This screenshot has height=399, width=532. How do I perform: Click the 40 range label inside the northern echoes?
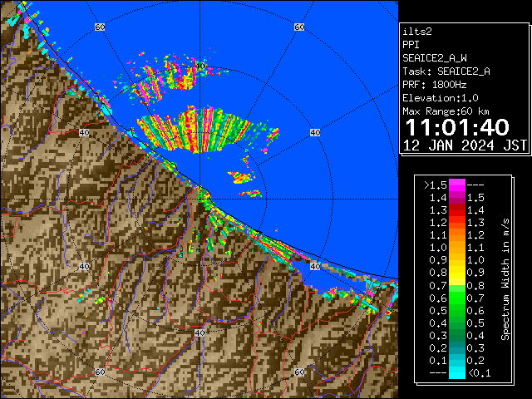(x=199, y=66)
